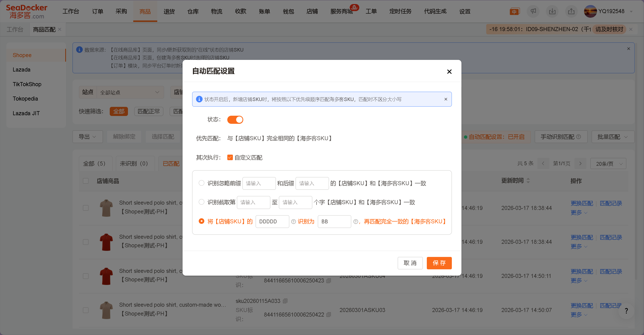Uncheck the 自定义匹配 checkbox
Viewport: 644px width, 335px height.
[x=230, y=157]
